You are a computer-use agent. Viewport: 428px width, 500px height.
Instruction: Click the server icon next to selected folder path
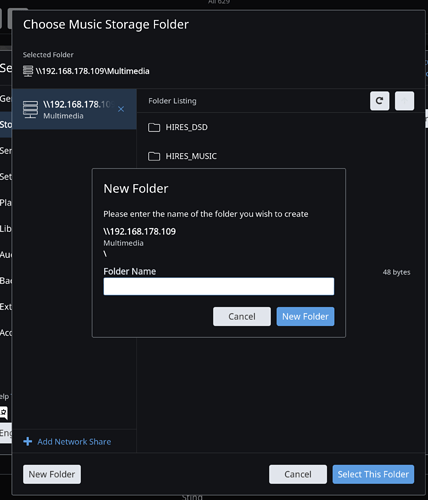(28, 71)
